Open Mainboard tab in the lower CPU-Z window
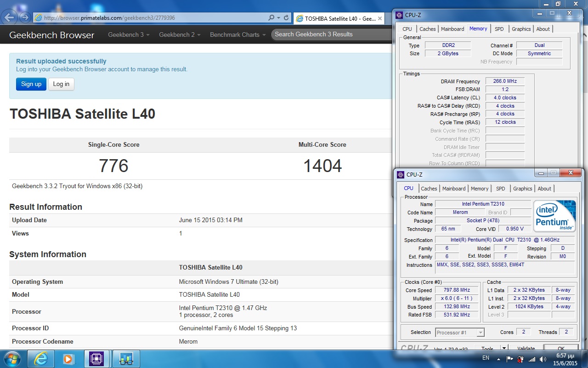Viewport: 588px width, 368px height. pyautogui.click(x=454, y=189)
